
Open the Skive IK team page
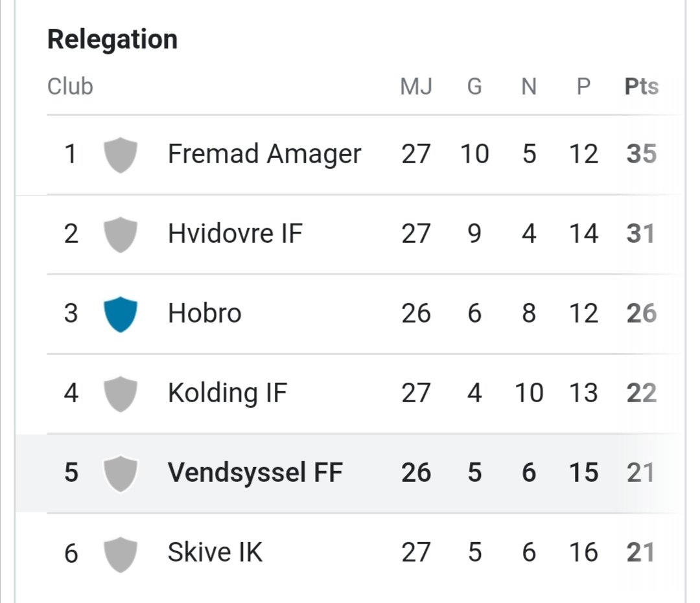pyautogui.click(x=215, y=552)
